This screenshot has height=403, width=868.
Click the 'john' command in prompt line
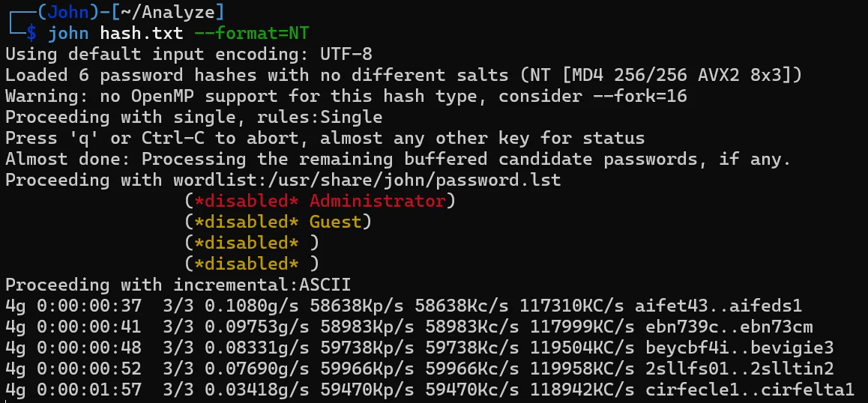(68, 33)
